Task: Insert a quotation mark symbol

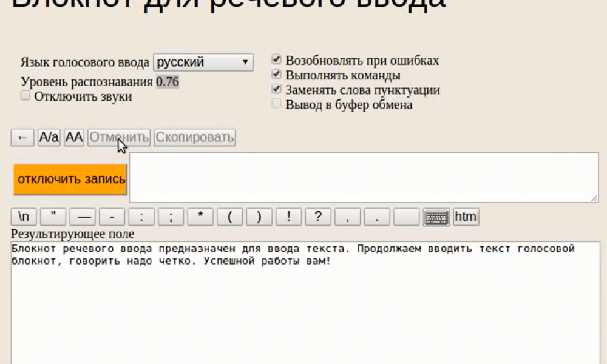Action: 53,217
